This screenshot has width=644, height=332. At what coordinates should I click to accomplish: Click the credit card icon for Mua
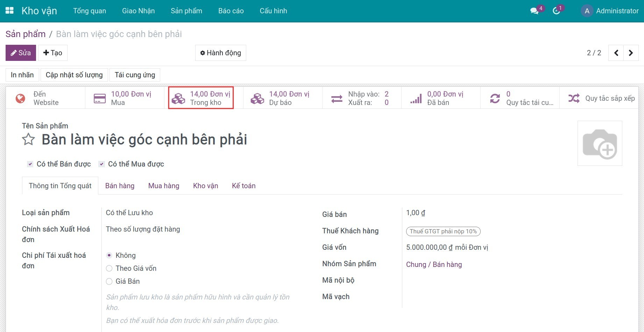(100, 98)
